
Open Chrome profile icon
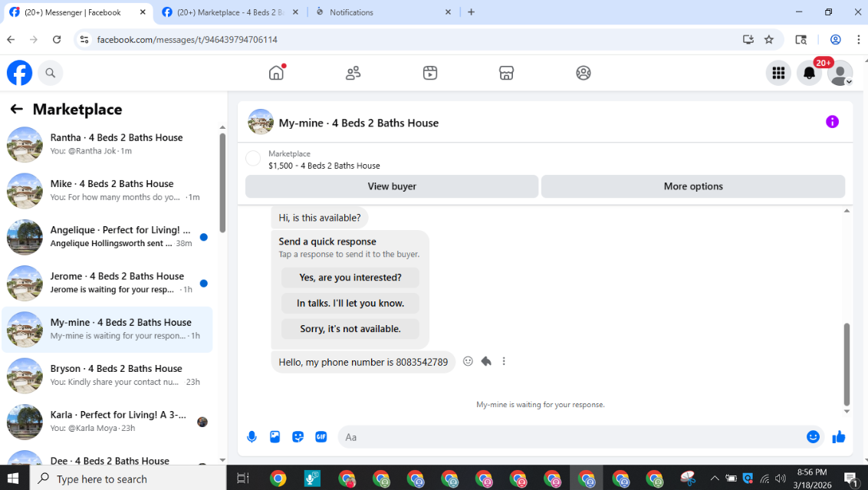(x=835, y=39)
